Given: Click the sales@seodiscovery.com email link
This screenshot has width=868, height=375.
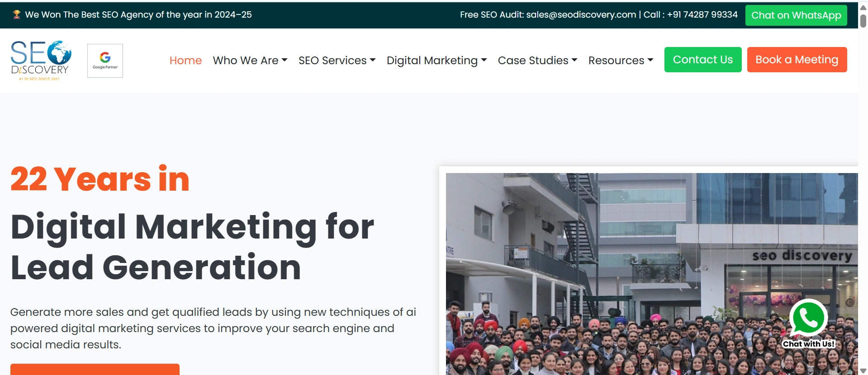Looking at the screenshot, I should tap(581, 14).
